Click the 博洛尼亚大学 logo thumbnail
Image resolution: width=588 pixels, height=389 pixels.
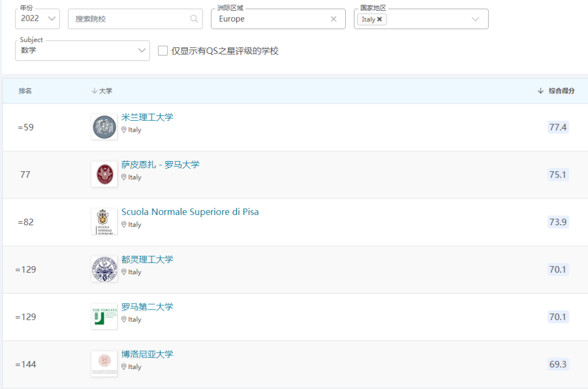(x=104, y=364)
